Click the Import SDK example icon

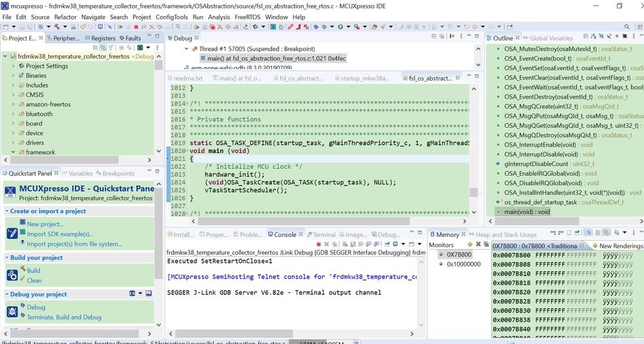point(23,232)
